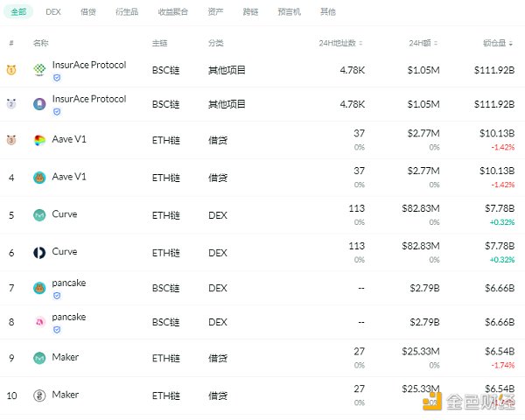525x420 pixels.
Task: Click the bronze medal rank-three icon
Action: click(11, 140)
